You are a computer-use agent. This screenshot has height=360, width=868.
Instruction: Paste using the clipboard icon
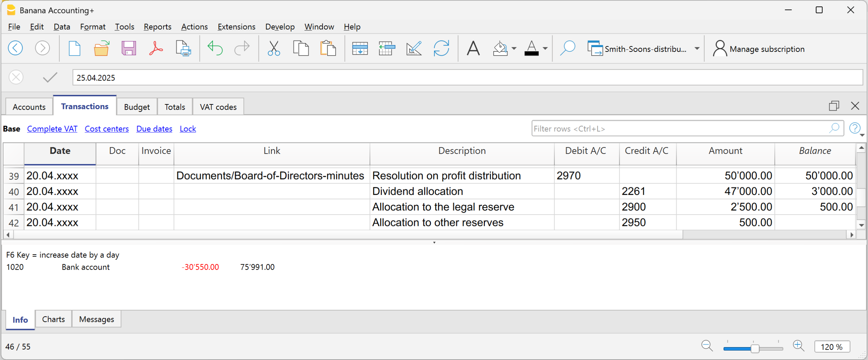pyautogui.click(x=328, y=48)
